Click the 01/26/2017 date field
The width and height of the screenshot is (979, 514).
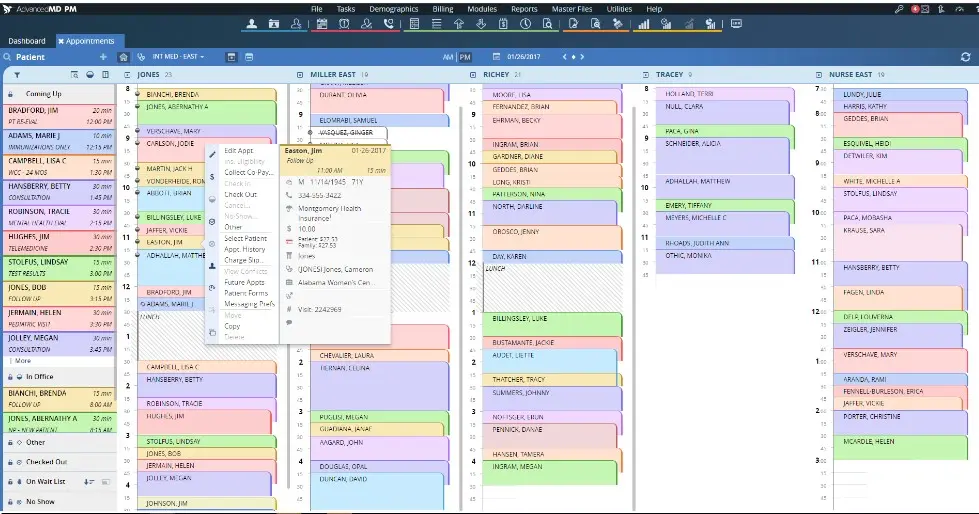pos(528,57)
